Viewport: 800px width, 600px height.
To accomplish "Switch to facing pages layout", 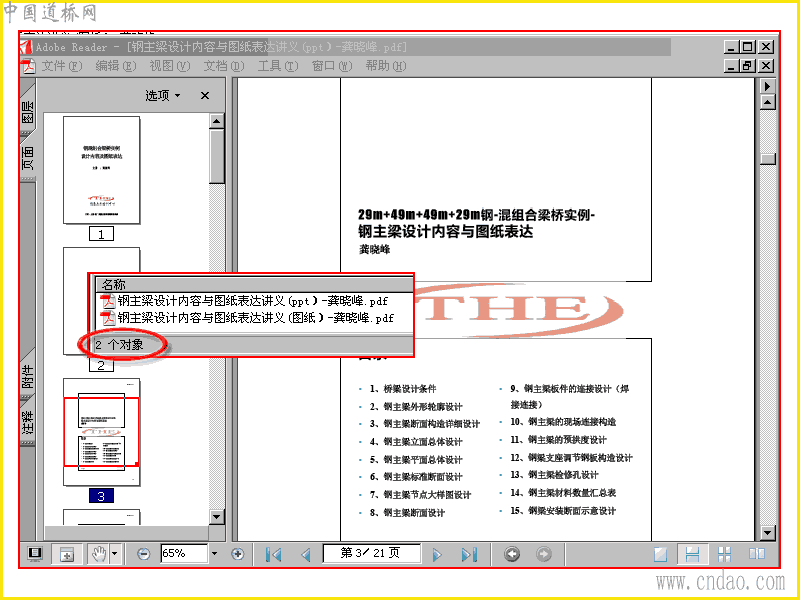I will click(757, 554).
